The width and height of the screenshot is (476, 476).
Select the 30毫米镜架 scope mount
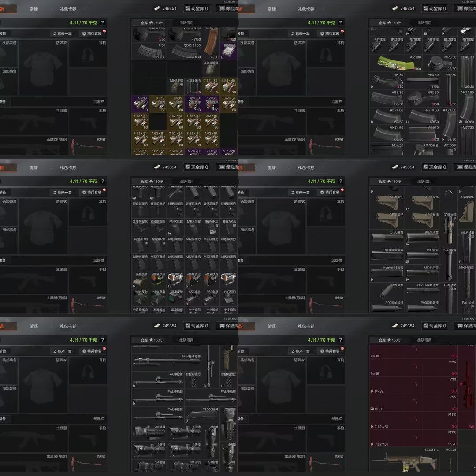(x=449, y=229)
